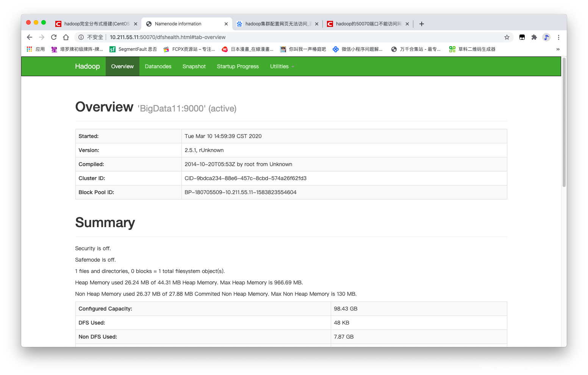Click the browser forward arrow
The image size is (588, 375).
click(42, 37)
